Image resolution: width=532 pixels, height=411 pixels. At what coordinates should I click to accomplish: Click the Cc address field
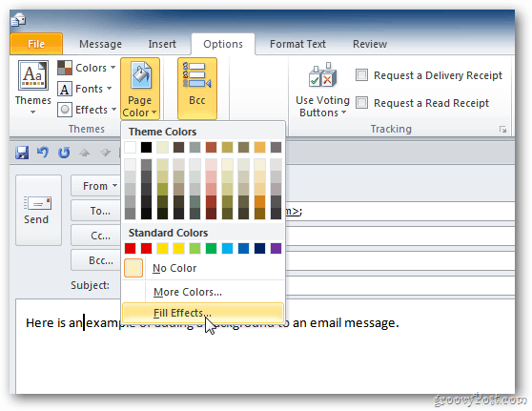399,236
